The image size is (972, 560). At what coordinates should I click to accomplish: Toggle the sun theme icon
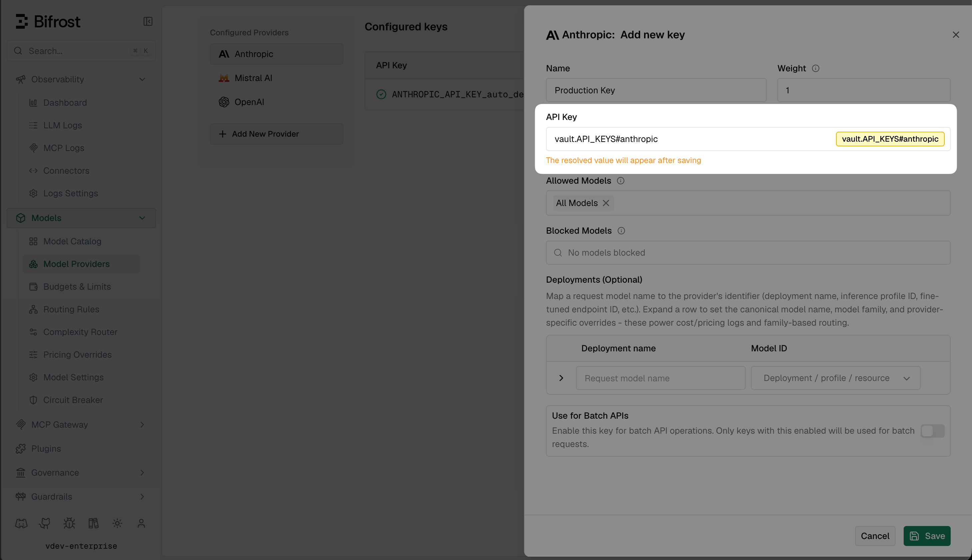pyautogui.click(x=117, y=523)
